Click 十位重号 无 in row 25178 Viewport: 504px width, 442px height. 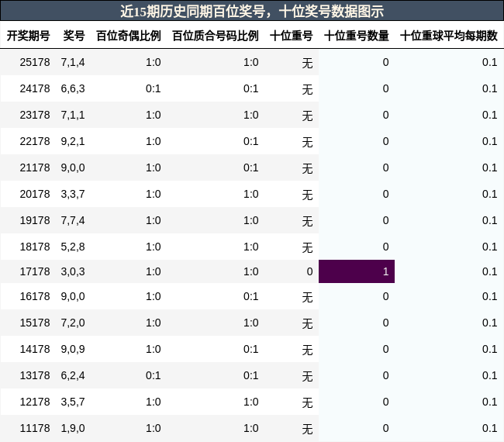(x=307, y=63)
